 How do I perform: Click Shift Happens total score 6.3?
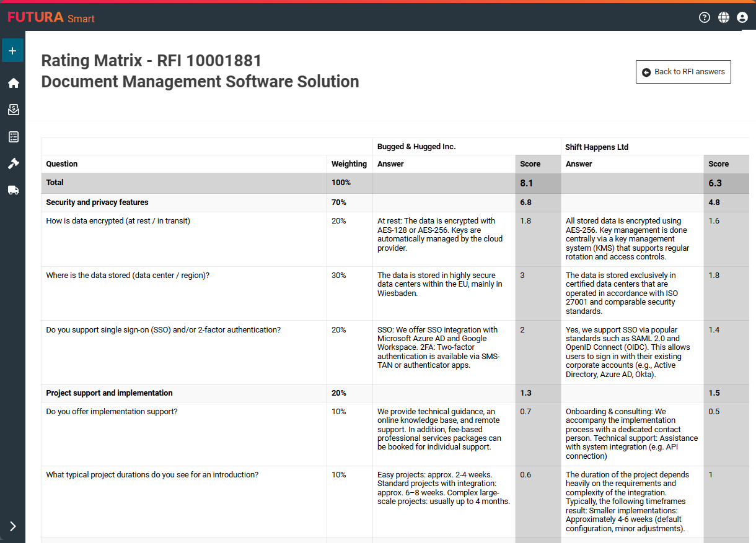(715, 183)
